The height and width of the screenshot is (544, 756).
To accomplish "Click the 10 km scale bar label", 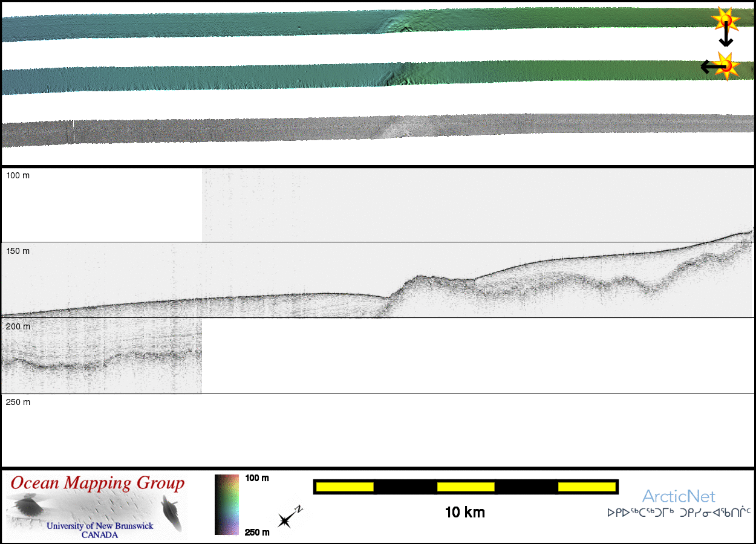I will 464,513.
